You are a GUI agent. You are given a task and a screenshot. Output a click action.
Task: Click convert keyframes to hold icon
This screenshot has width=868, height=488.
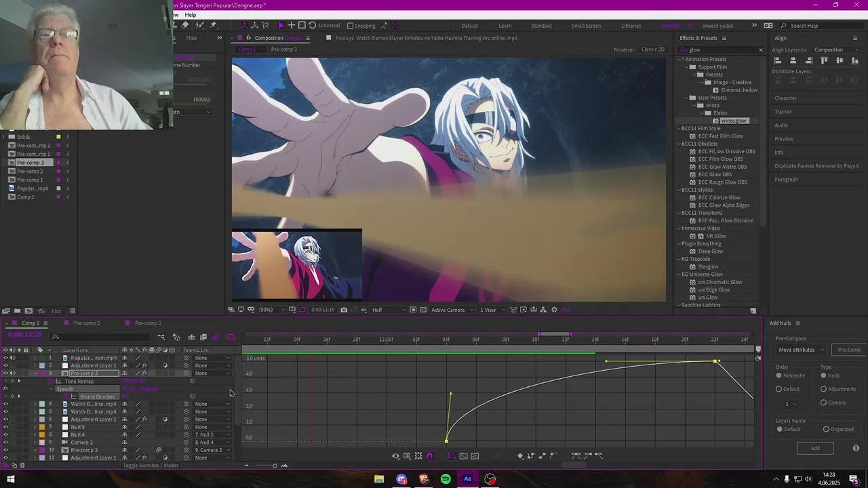(531, 456)
